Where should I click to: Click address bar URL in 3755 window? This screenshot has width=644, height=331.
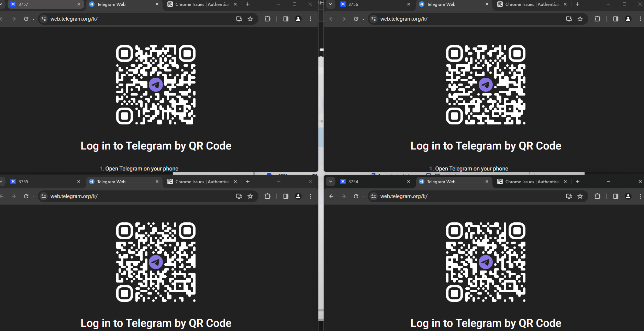coord(74,196)
